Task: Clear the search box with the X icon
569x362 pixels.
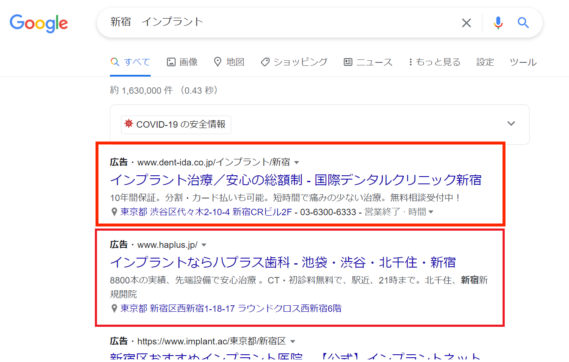Action: [466, 23]
